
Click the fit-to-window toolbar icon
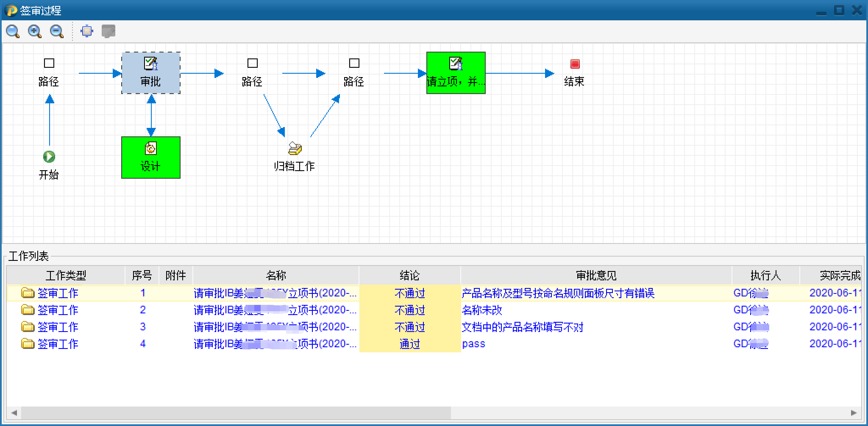pos(86,31)
